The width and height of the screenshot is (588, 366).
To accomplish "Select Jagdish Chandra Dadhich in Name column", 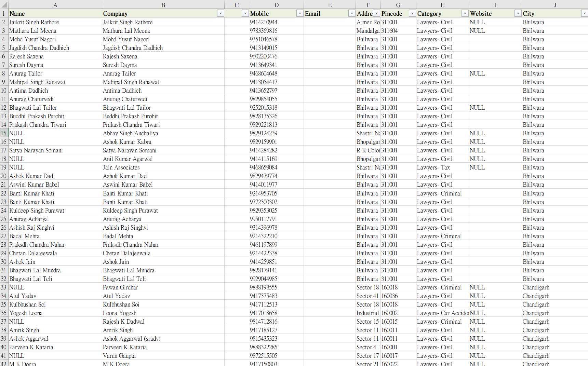I will [55, 48].
